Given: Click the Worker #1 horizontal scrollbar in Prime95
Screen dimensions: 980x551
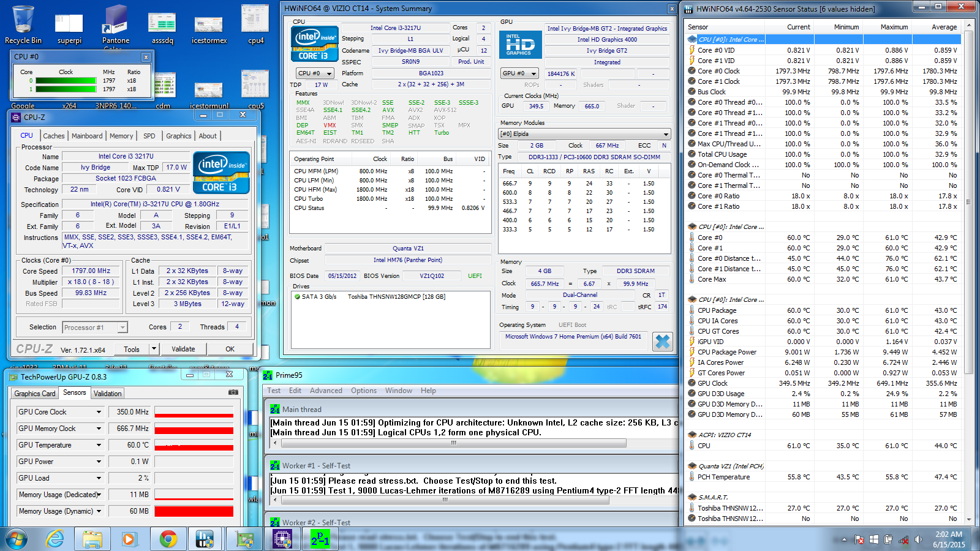Looking at the screenshot, I should [x=445, y=500].
